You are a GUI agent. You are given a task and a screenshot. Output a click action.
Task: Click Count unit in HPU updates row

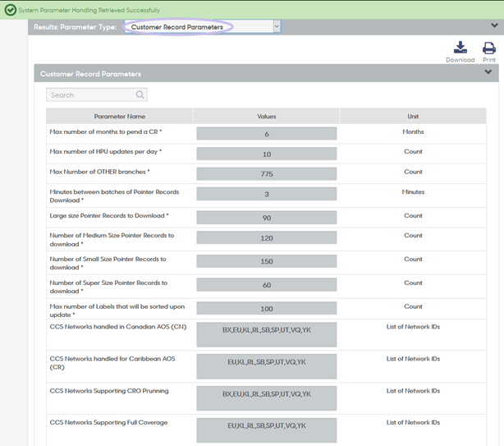(x=413, y=151)
